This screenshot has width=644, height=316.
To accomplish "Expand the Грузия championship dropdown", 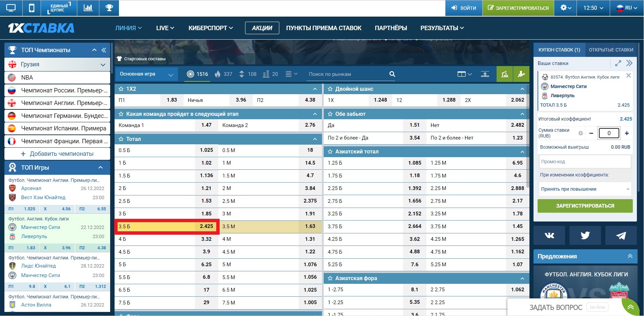I will 103,65.
